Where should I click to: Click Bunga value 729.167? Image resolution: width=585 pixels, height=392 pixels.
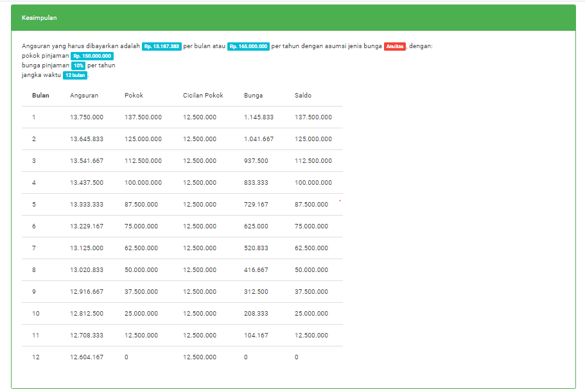point(256,205)
